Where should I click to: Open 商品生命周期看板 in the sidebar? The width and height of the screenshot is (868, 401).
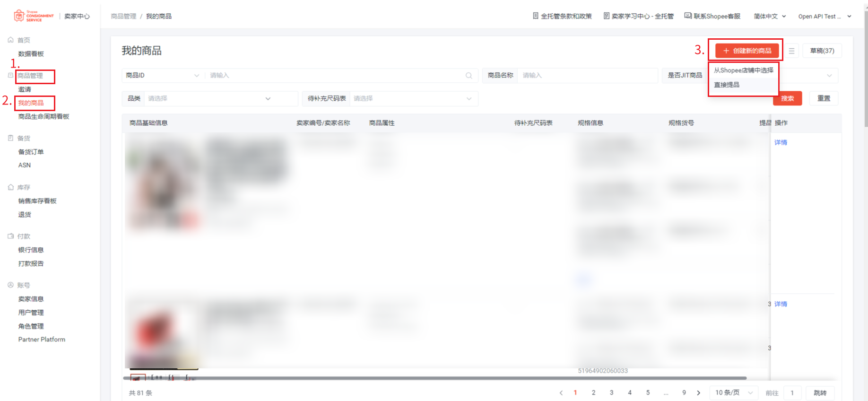[44, 116]
